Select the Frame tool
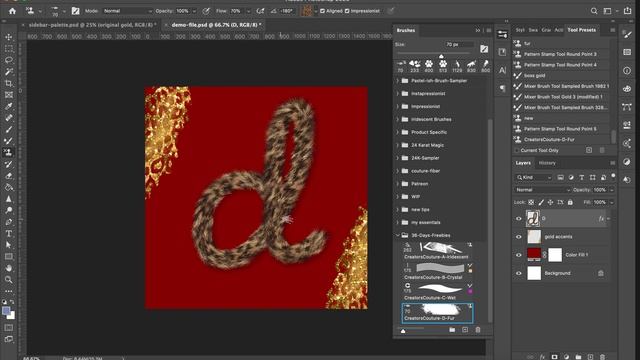 click(x=9, y=95)
